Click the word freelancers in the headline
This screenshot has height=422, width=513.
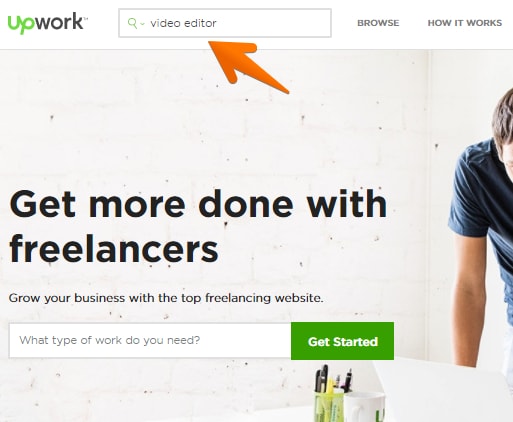(114, 249)
